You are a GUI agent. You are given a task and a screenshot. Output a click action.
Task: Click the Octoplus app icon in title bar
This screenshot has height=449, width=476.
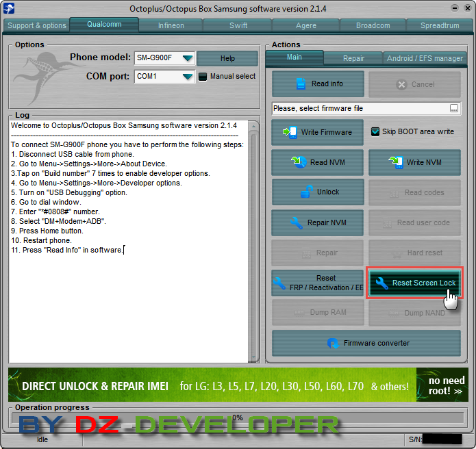click(9, 8)
